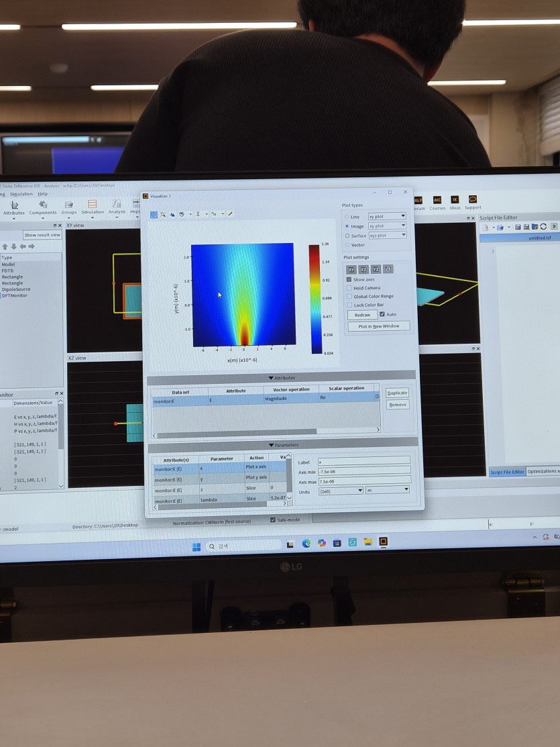Open the Windows Start menu
560x747 pixels.
pyautogui.click(x=197, y=547)
